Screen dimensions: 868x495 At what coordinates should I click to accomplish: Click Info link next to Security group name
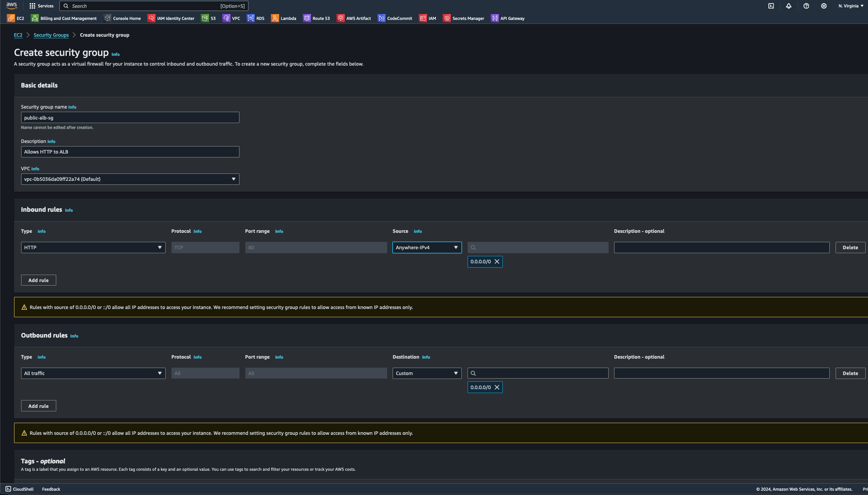click(72, 107)
